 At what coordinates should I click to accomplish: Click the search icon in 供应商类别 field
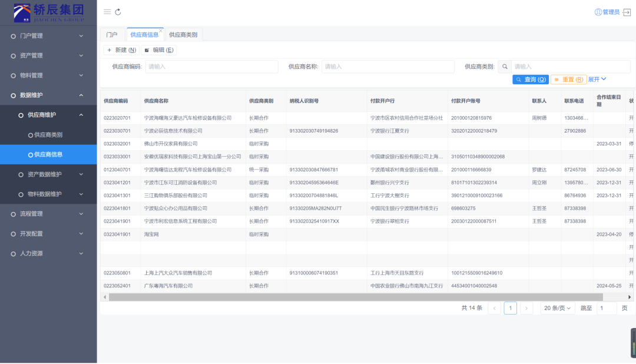point(505,67)
